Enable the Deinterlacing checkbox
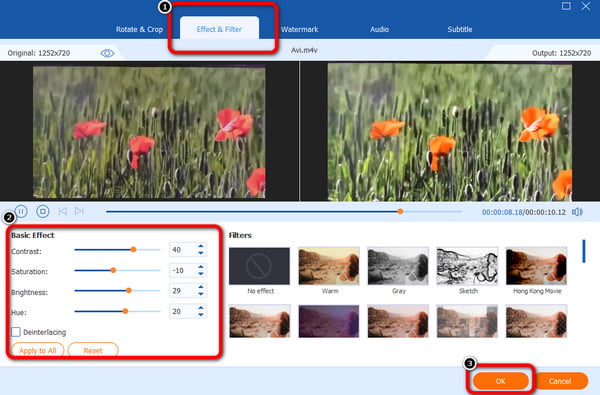The width and height of the screenshot is (600, 395). [x=16, y=332]
